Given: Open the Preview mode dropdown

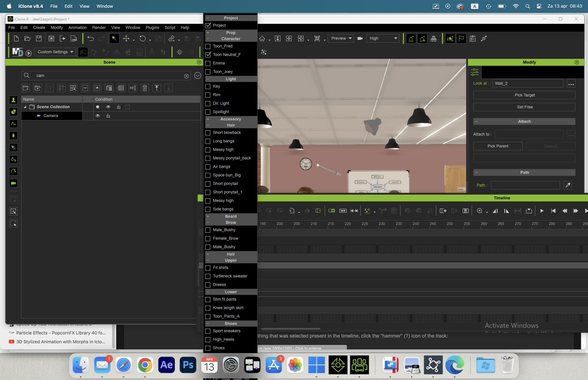Looking at the screenshot, I should (x=341, y=38).
